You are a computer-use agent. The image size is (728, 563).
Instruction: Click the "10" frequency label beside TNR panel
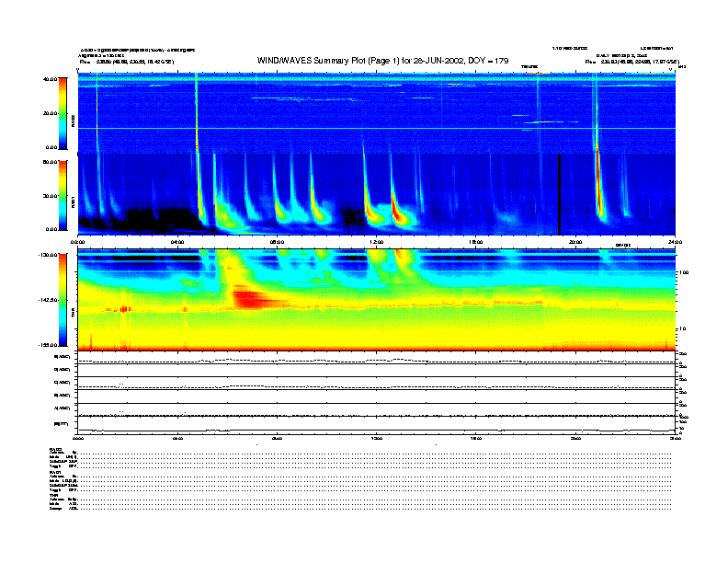tap(682, 329)
